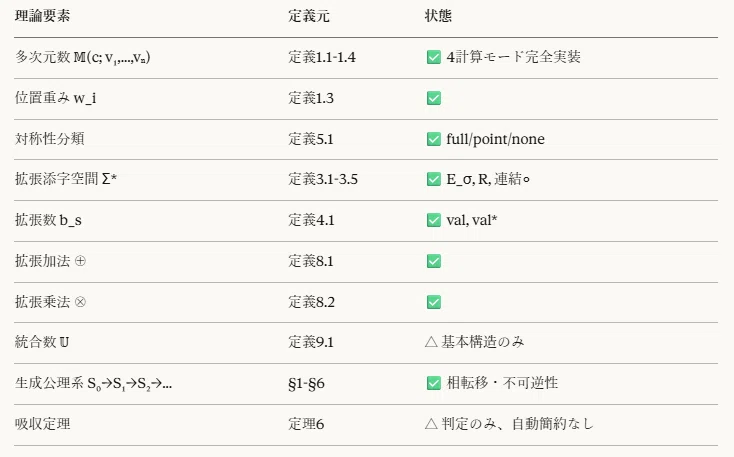Click green checkmark beside val, val*
The height and width of the screenshot is (457, 734).
click(x=434, y=220)
